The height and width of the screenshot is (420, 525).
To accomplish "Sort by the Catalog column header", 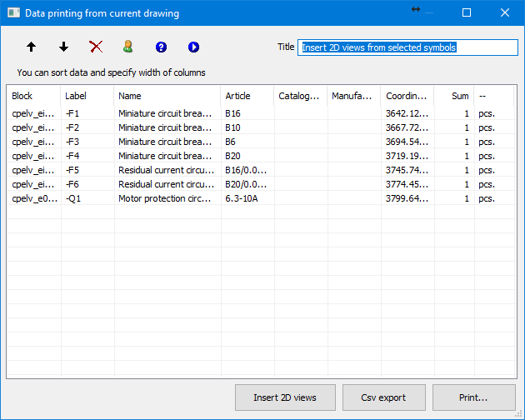I will 300,96.
